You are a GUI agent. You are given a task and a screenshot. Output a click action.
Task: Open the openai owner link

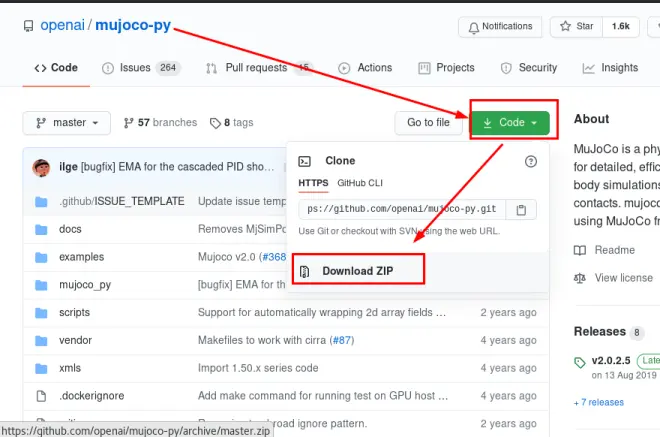63,25
